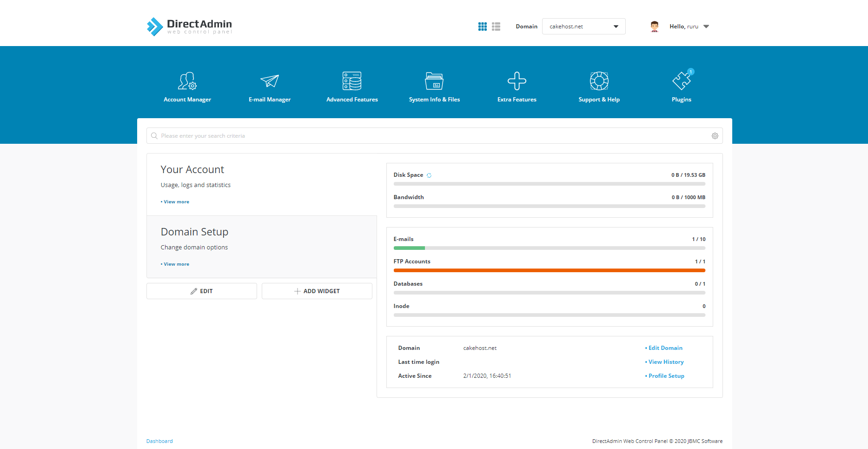Open the Support & Help lifebuoy icon

click(599, 81)
